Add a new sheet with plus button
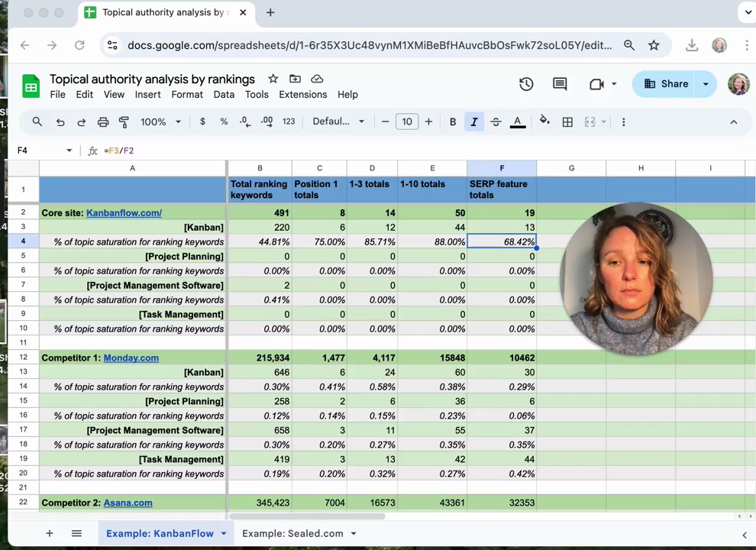This screenshot has height=550, width=756. point(49,533)
